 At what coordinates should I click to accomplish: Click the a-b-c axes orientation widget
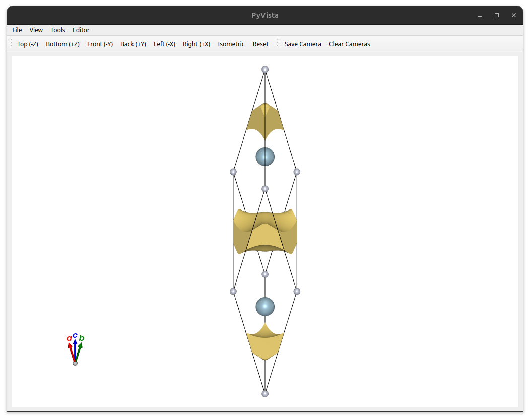tap(75, 349)
